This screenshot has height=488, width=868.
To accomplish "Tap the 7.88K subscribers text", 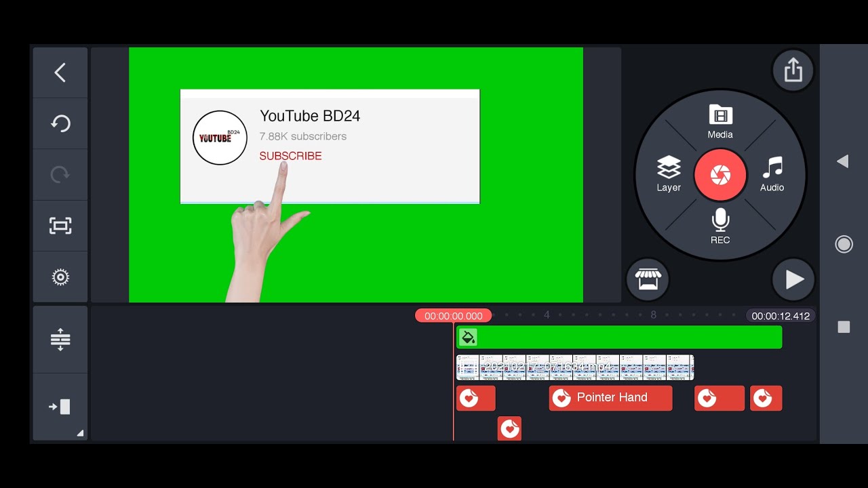I will [x=303, y=136].
